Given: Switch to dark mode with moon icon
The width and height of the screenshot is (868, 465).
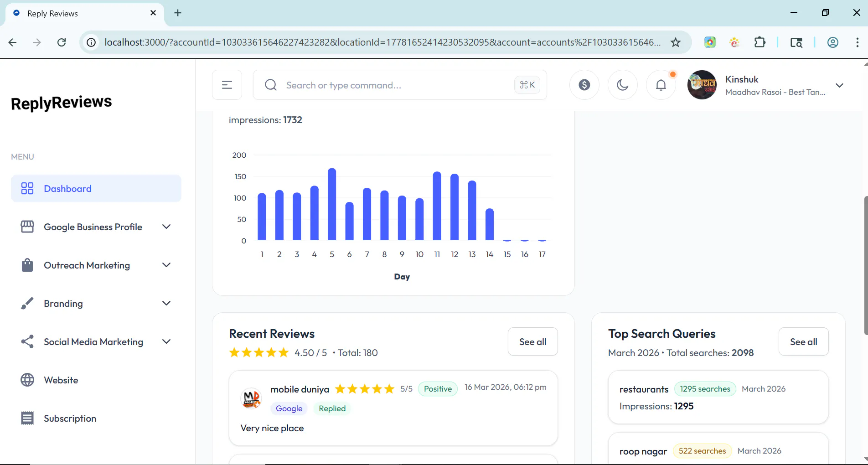Looking at the screenshot, I should [623, 85].
